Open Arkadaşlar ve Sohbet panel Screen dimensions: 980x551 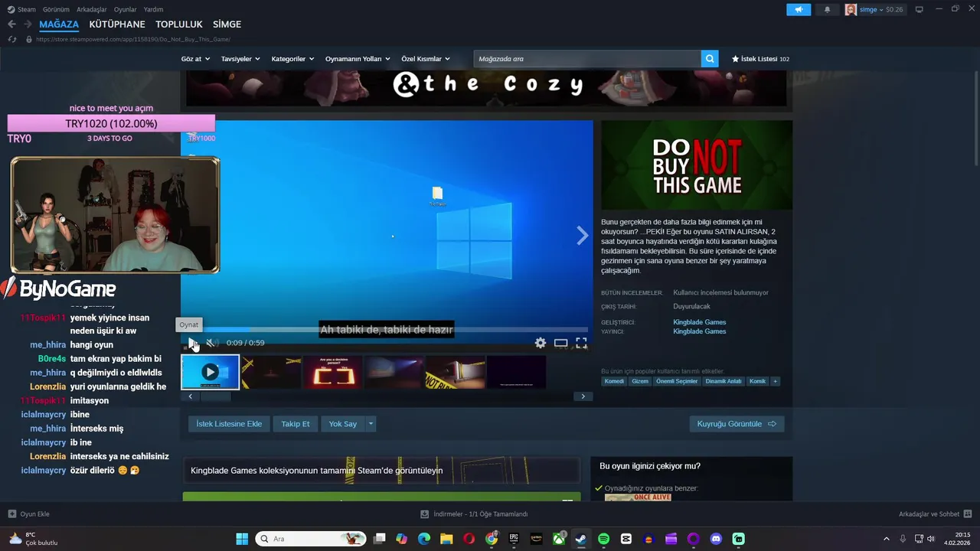pos(935,514)
